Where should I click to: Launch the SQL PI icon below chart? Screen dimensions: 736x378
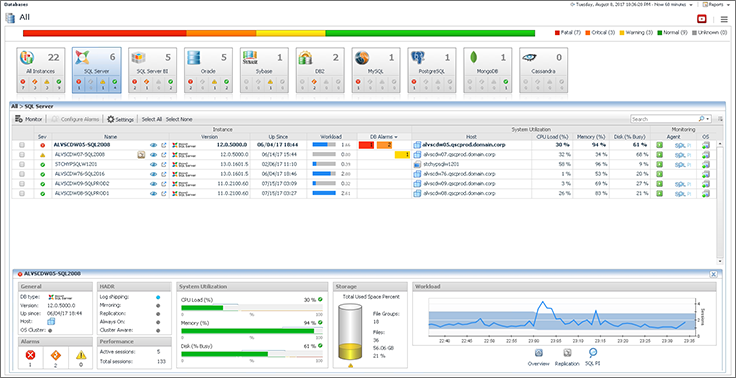pyautogui.click(x=593, y=353)
